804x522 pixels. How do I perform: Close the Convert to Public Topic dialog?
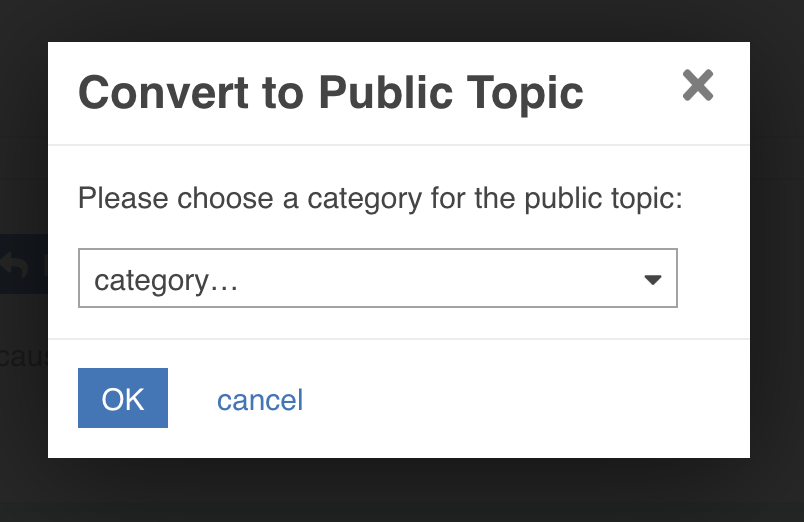[698, 85]
